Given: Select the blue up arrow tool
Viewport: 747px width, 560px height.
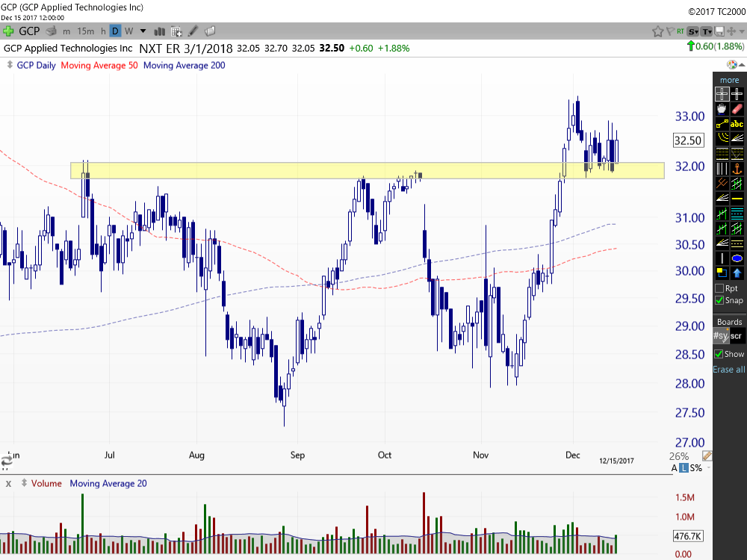Looking at the screenshot, I should [x=737, y=273].
